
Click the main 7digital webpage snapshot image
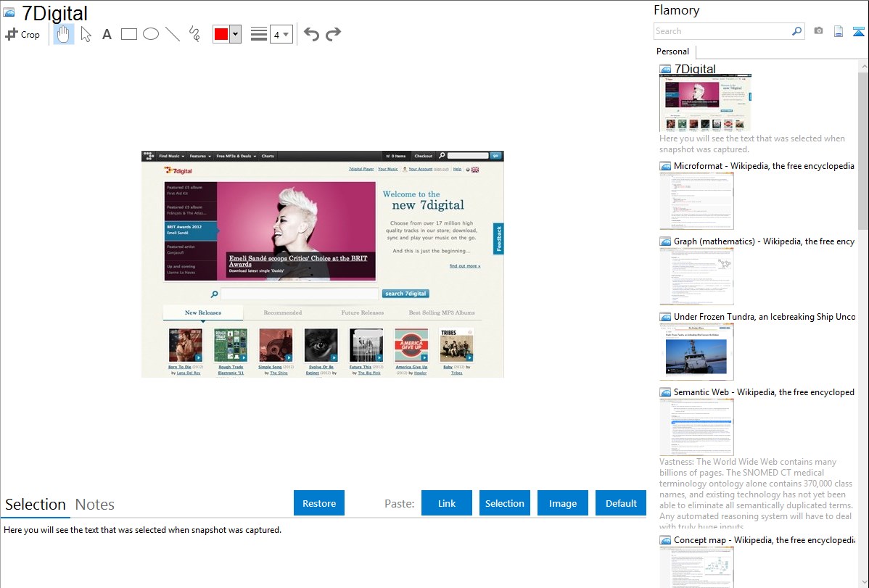[323, 264]
